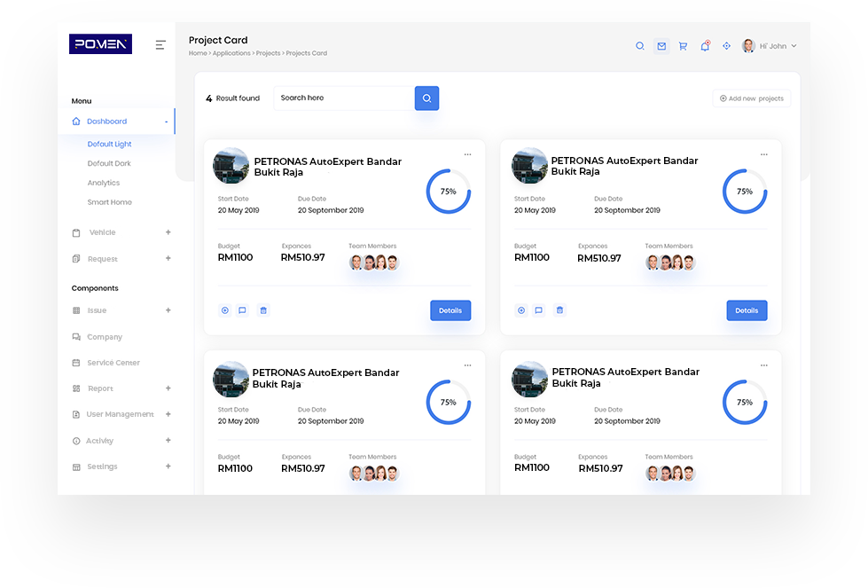The height and width of the screenshot is (588, 868).
Task: Expand the Issue menu plus sign
Action: coord(168,310)
